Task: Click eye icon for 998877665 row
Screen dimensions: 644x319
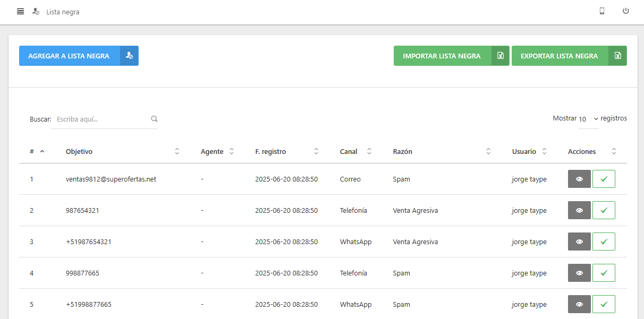Action: (579, 273)
